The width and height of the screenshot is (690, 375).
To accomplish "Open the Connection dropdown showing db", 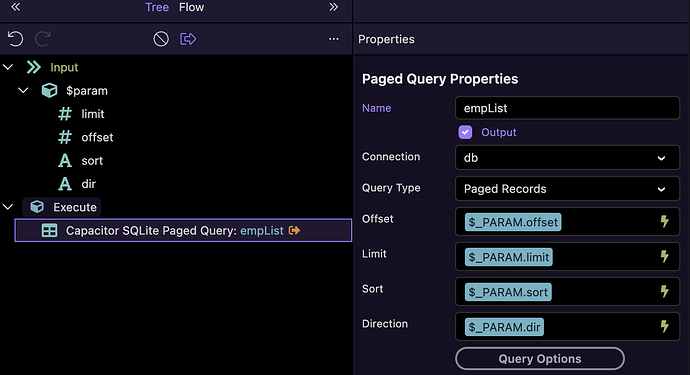I will pos(567,158).
